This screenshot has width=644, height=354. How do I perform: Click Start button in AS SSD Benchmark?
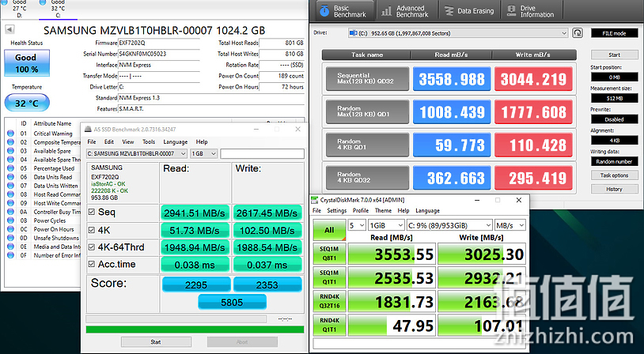(x=156, y=341)
